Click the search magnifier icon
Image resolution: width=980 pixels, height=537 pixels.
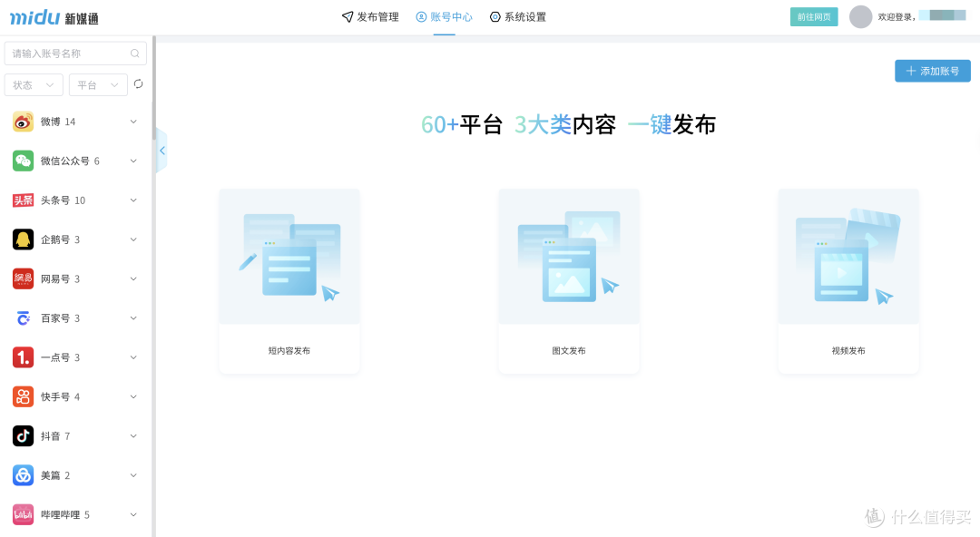[x=134, y=54]
